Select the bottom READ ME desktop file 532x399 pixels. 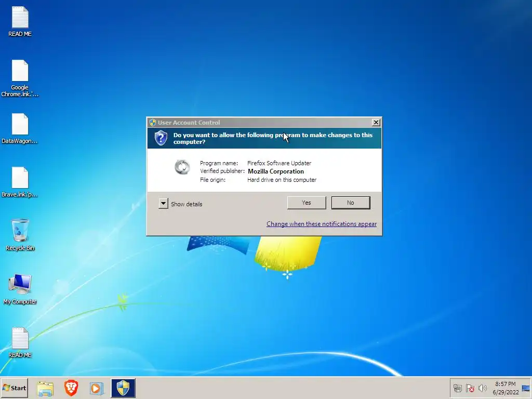pos(20,343)
